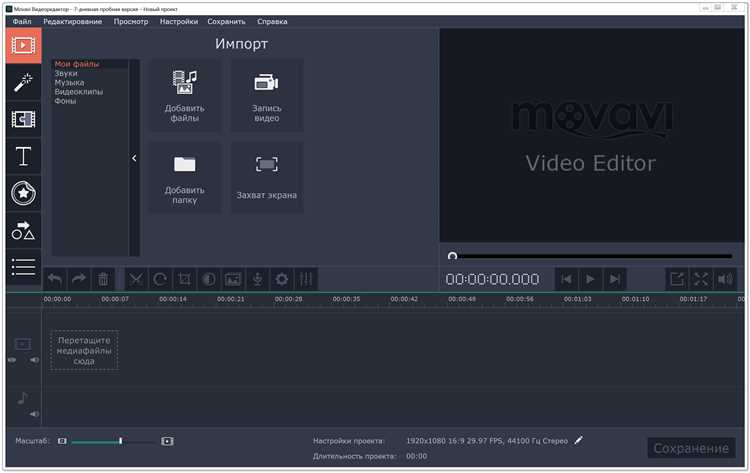The width and height of the screenshot is (750, 473).
Task: Open the Stickers tab with star icon
Action: tap(22, 194)
